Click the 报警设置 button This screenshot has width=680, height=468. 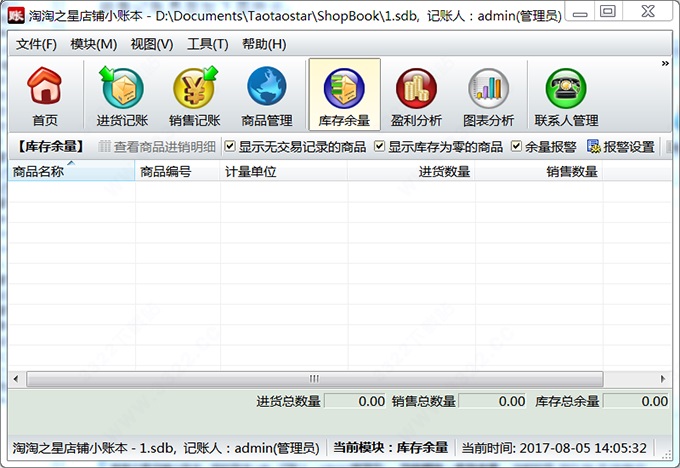[x=621, y=147]
